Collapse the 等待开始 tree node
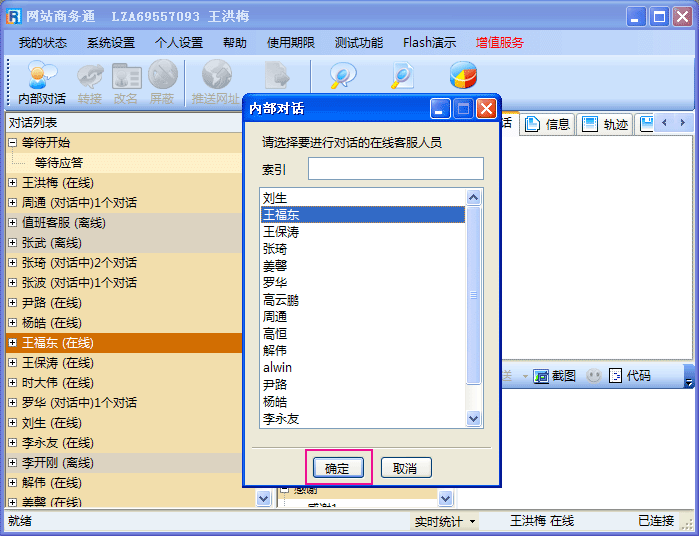The image size is (699, 536). (x=13, y=143)
